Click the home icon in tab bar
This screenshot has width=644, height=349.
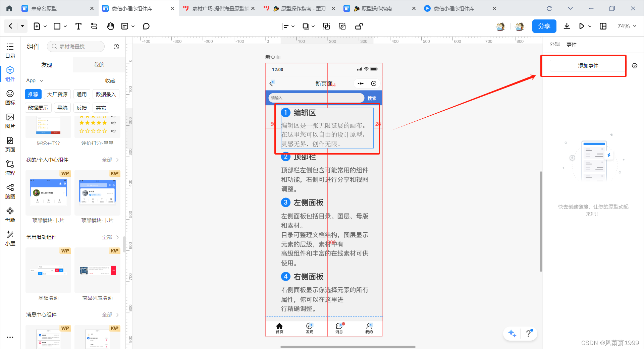pyautogui.click(x=9, y=8)
